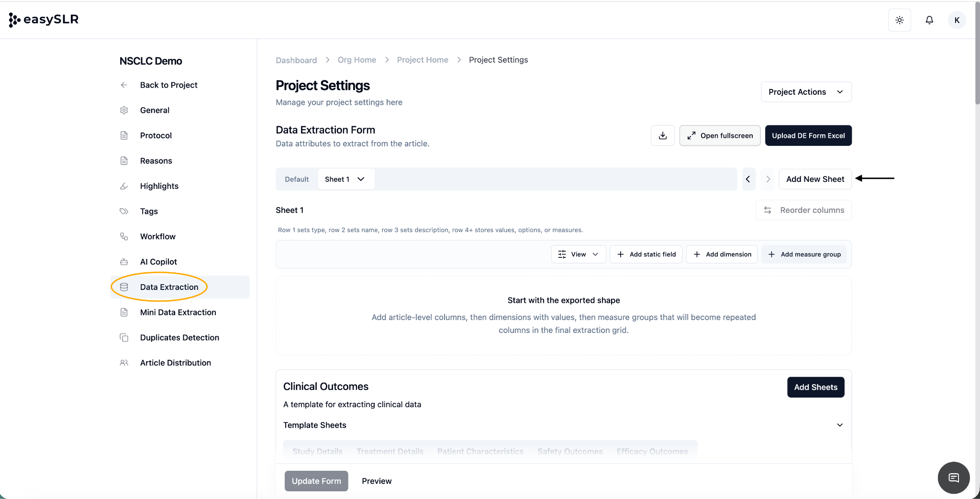Switch to the Default sheet tab
The width and height of the screenshot is (980, 499).
click(297, 179)
